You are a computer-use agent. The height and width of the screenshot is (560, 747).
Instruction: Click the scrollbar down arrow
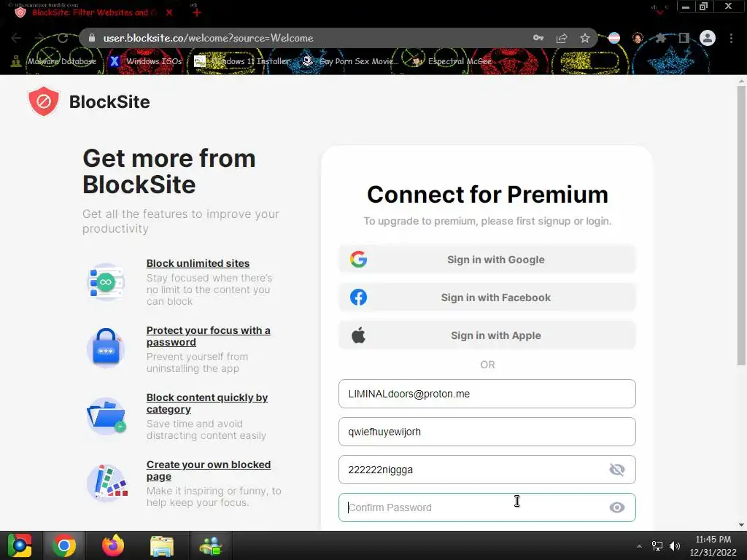tap(741, 525)
